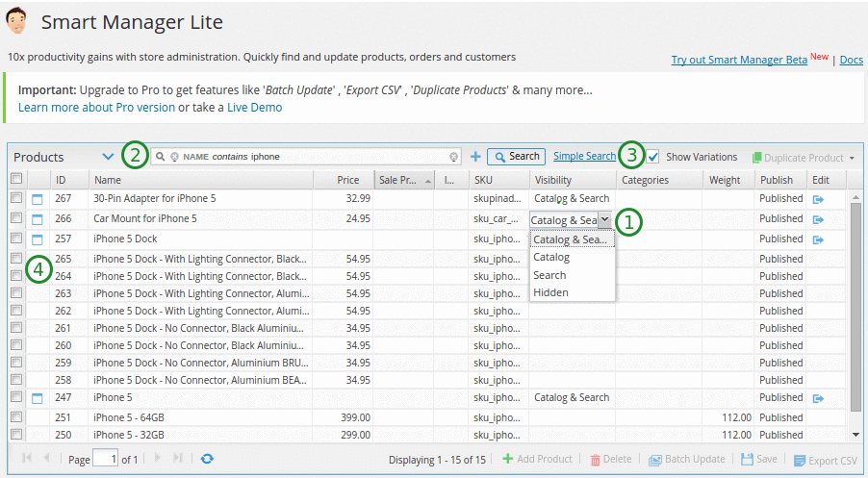868x478 pixels.
Task: Click Visibility cell of 30-Pin Adapter row
Action: (573, 198)
